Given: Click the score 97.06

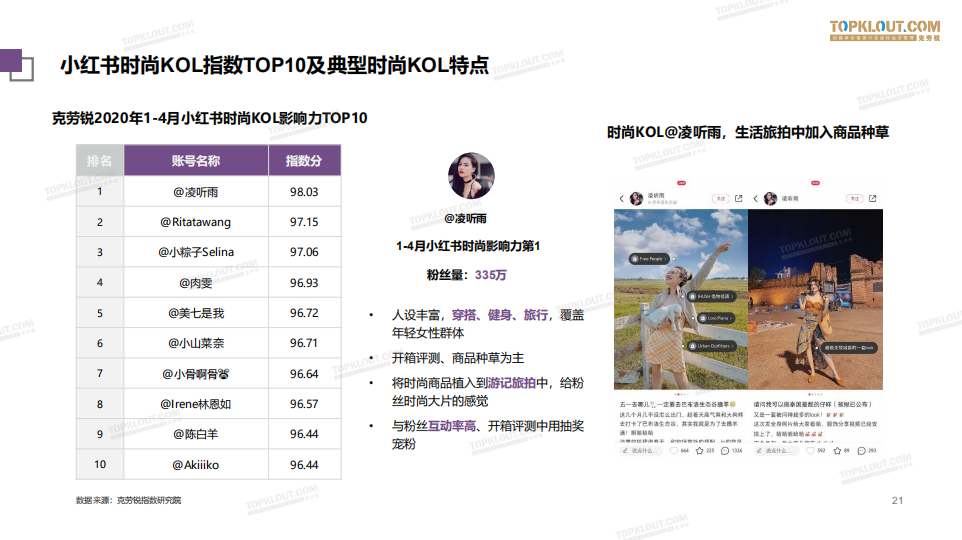Looking at the screenshot, I should point(304,252).
